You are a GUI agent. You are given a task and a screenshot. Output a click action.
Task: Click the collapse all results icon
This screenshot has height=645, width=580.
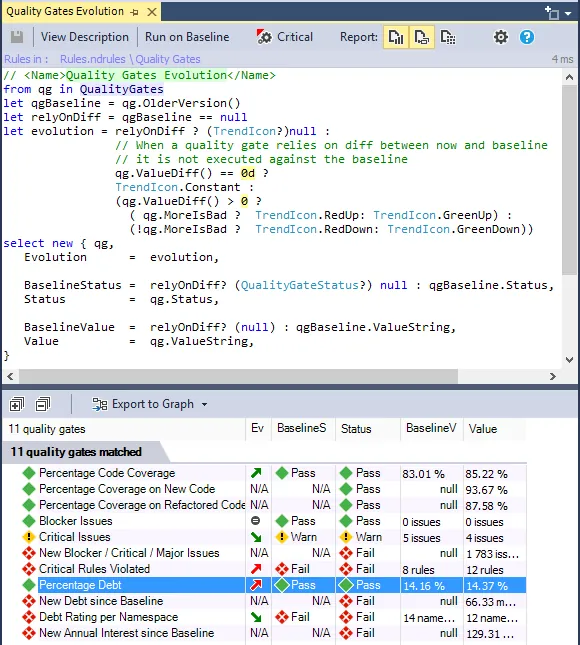pyautogui.click(x=43, y=404)
